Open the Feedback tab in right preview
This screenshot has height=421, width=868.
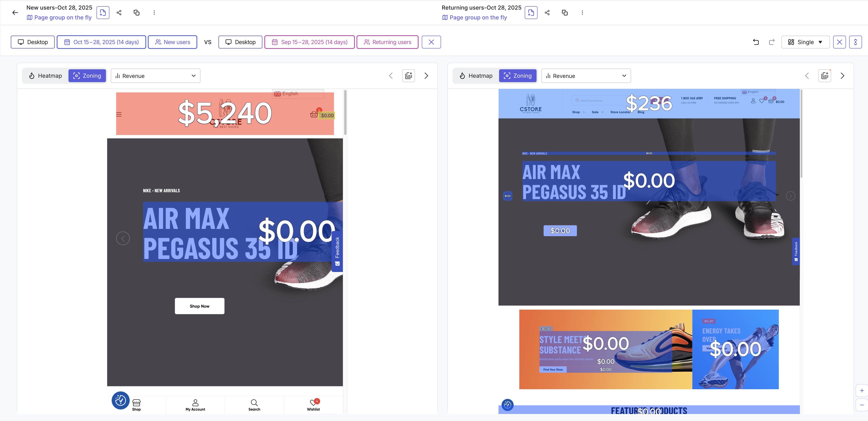[x=796, y=251]
